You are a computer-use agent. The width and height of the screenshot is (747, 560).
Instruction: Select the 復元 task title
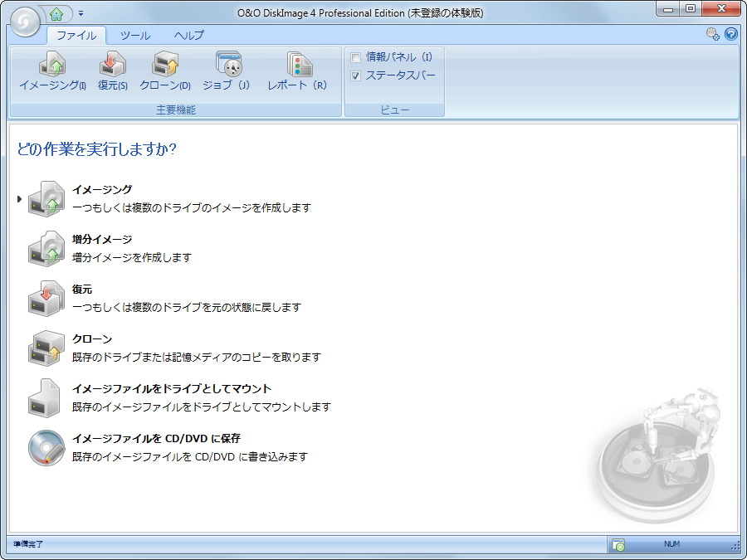pyautogui.click(x=82, y=289)
